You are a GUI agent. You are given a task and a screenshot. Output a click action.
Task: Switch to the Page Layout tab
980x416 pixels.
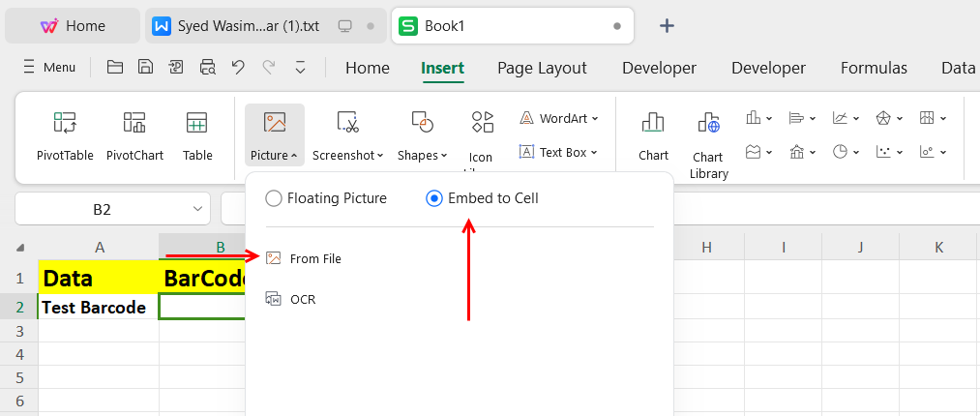542,68
